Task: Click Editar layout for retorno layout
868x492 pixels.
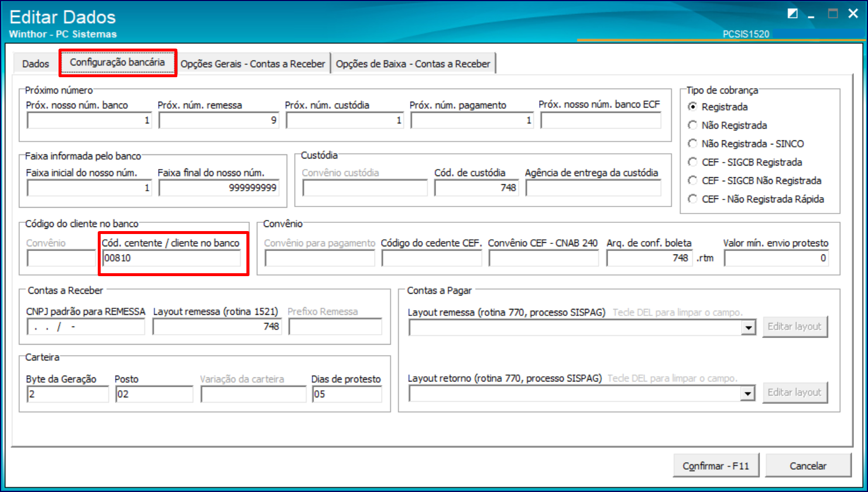Action: 795,393
